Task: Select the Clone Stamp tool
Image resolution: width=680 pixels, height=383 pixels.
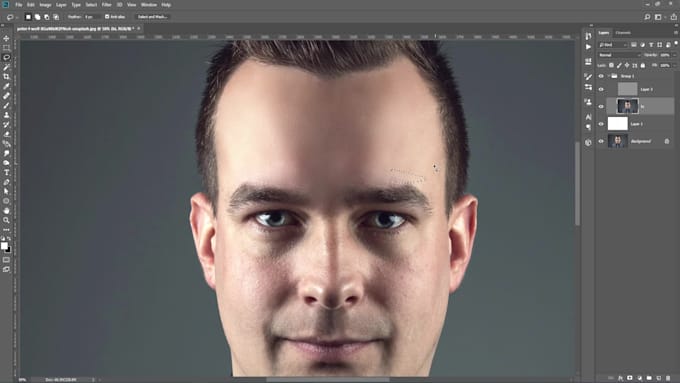Action: 6,115
